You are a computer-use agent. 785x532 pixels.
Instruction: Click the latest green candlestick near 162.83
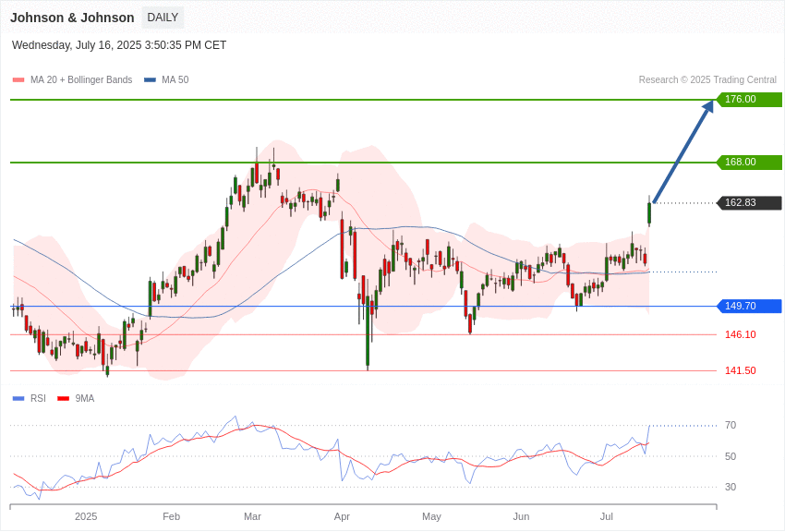[649, 212]
